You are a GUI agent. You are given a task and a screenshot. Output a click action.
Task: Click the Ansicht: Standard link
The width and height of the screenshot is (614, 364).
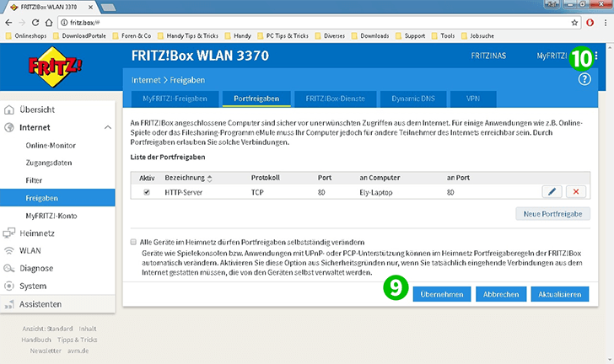[x=47, y=329]
